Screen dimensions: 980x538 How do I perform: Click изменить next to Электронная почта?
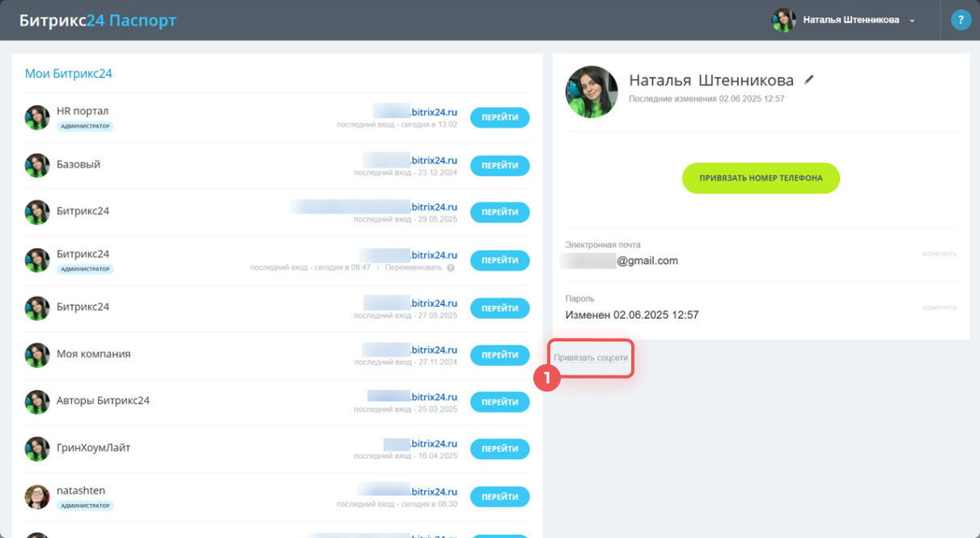940,253
